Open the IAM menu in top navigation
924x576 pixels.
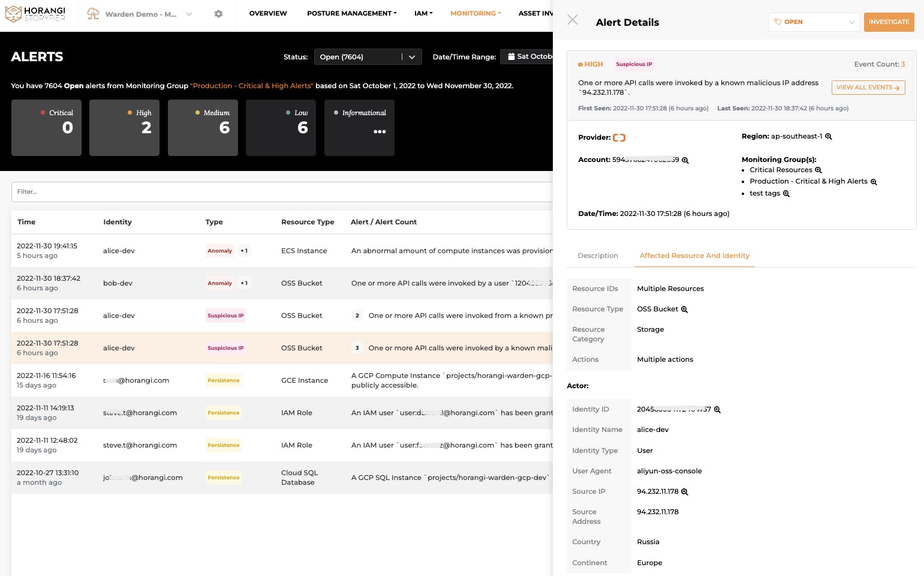(x=423, y=13)
